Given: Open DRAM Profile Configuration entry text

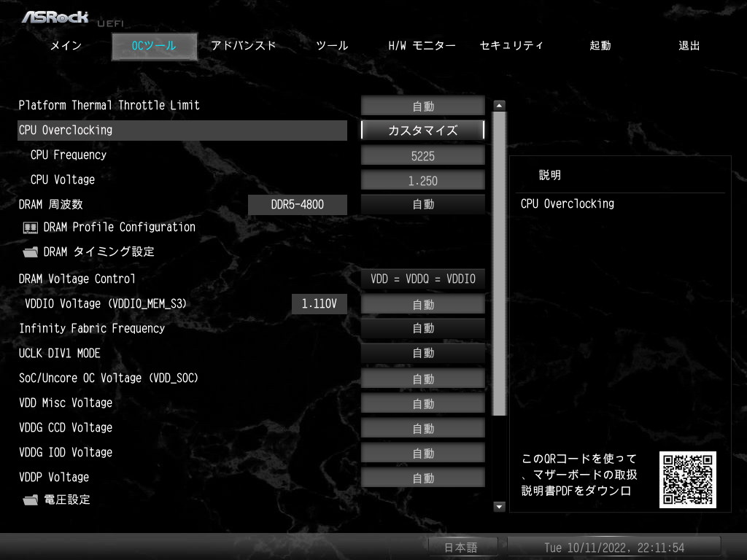Looking at the screenshot, I should 120,227.
